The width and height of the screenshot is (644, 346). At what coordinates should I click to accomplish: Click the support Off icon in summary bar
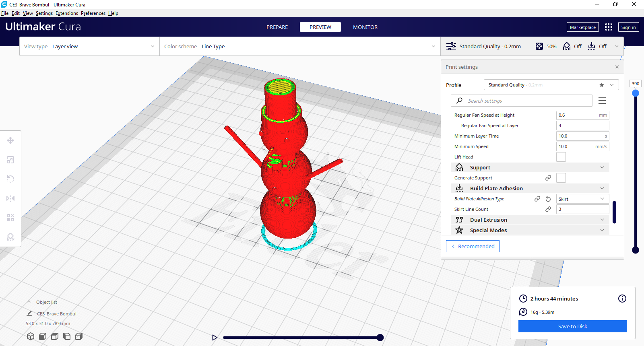(x=567, y=46)
